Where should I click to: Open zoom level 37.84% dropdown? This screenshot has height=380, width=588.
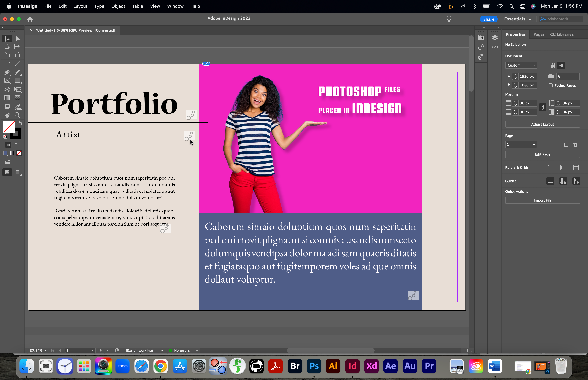46,350
